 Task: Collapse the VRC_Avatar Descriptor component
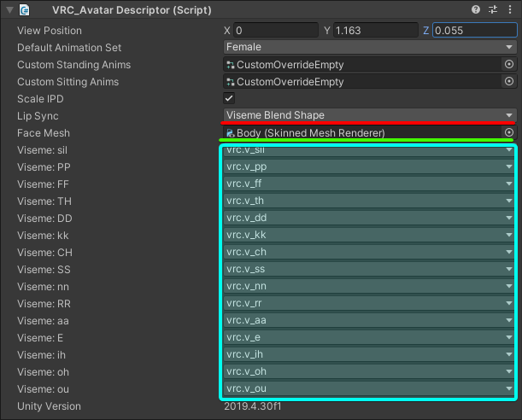pyautogui.click(x=8, y=9)
